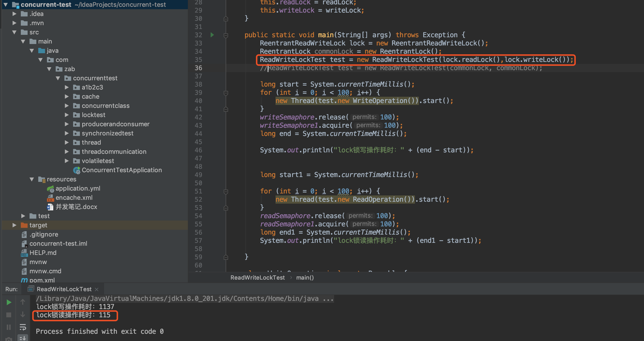
Task: Click the up arrow in Run panel
Action: click(23, 302)
